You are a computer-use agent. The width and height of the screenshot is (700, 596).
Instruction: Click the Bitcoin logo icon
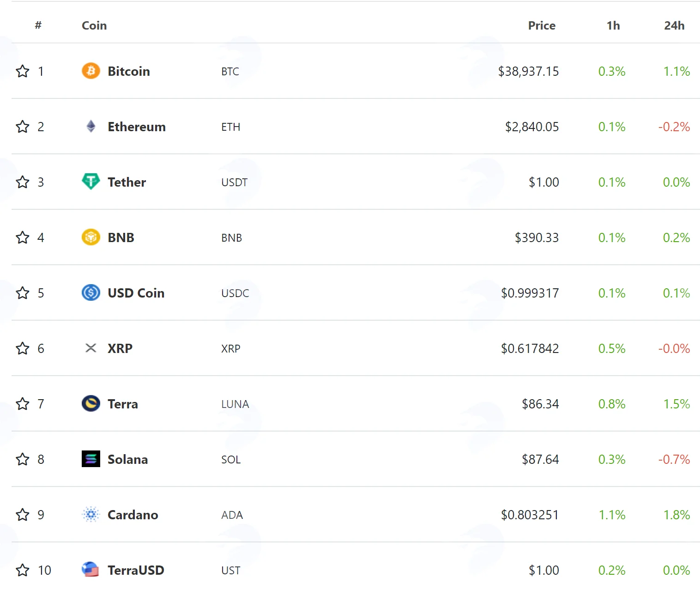click(x=91, y=71)
